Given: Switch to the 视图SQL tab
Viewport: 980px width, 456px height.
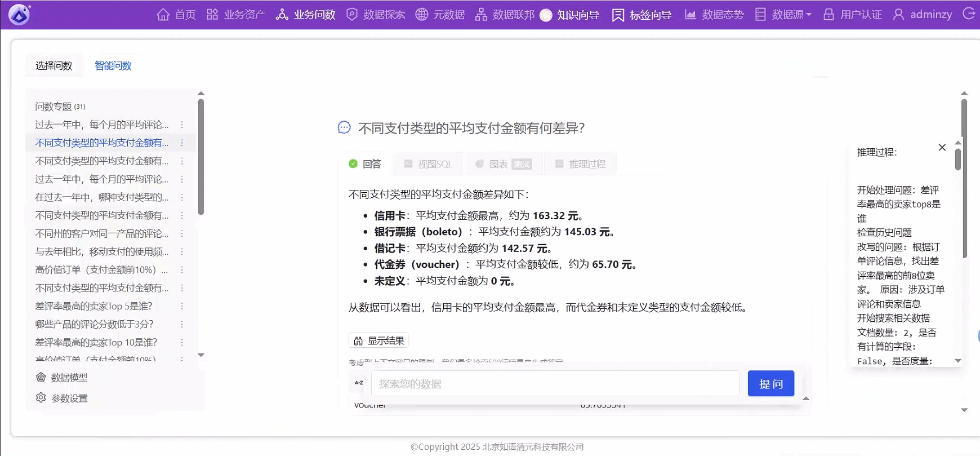Looking at the screenshot, I should [x=428, y=164].
